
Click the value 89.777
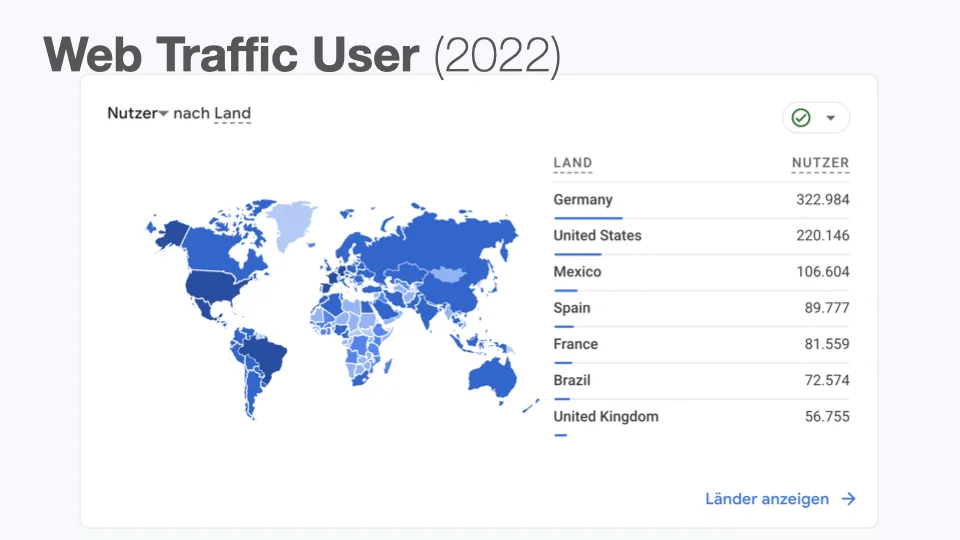pos(827,308)
